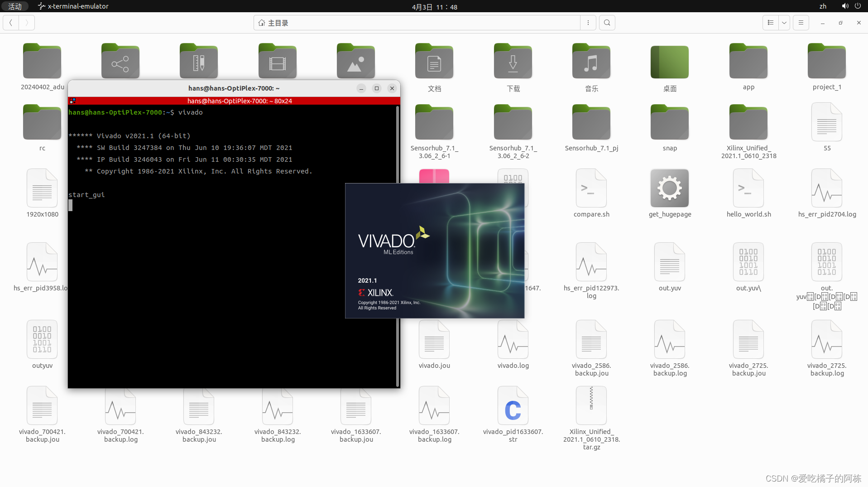Open the Sensorhub_7.1_3.06_2_6-2 folder
This screenshot has width=868, height=487.
513,123
